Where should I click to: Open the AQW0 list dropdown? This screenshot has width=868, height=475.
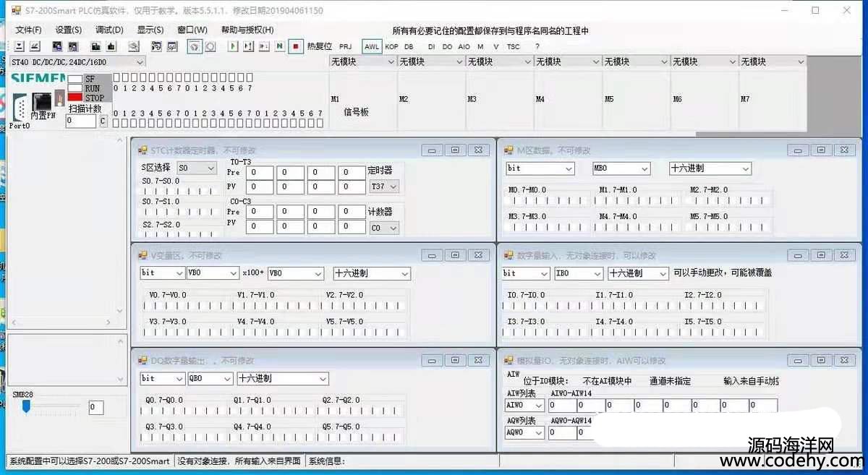524,433
